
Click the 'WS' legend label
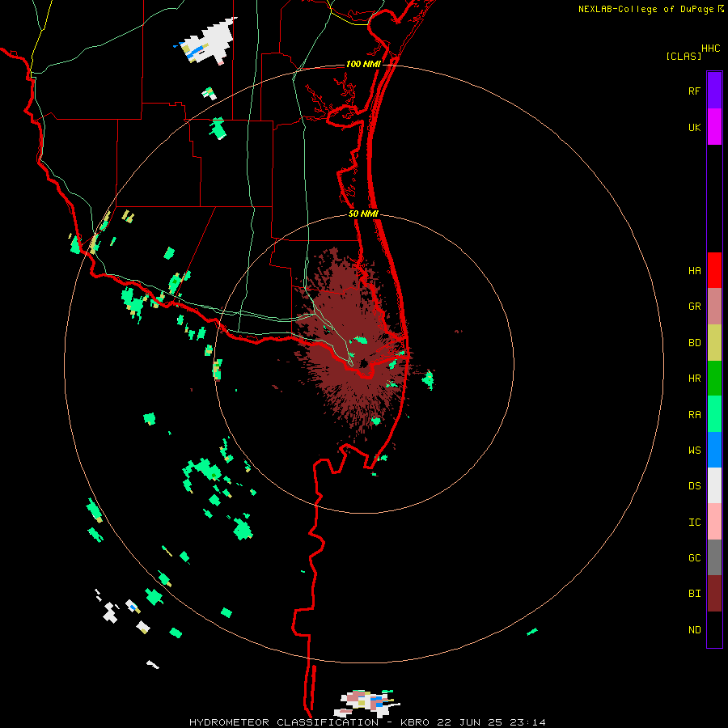tap(694, 450)
